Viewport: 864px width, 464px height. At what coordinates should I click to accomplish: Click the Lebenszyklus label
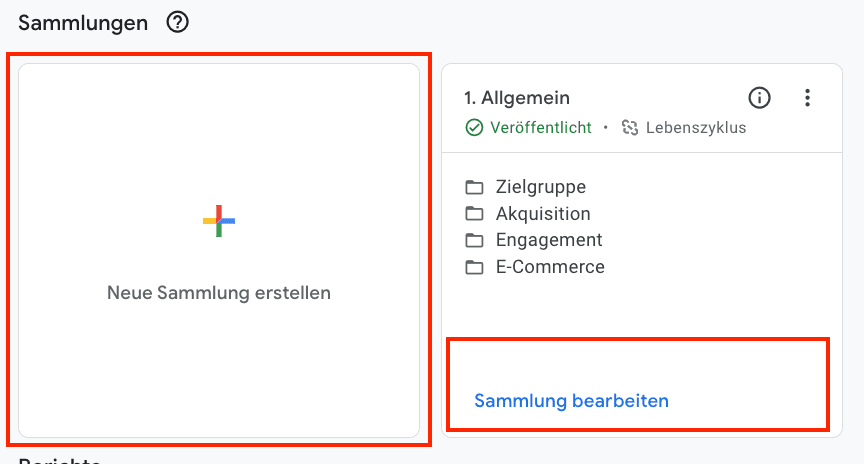pos(696,127)
